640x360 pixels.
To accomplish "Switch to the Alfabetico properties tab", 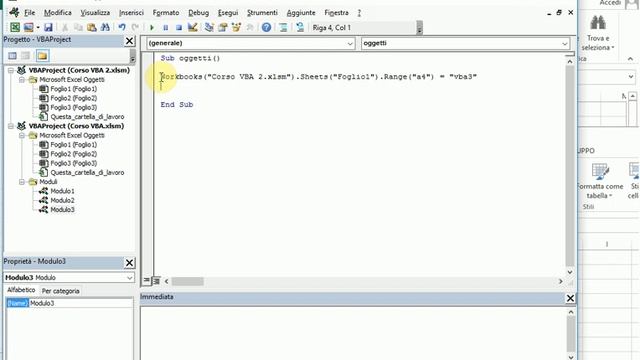I will click(x=21, y=290).
